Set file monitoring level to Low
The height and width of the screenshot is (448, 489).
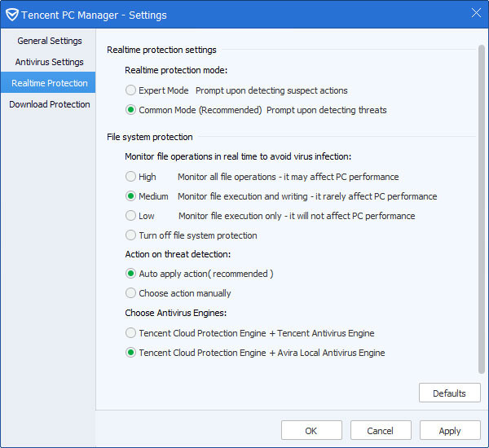click(130, 216)
